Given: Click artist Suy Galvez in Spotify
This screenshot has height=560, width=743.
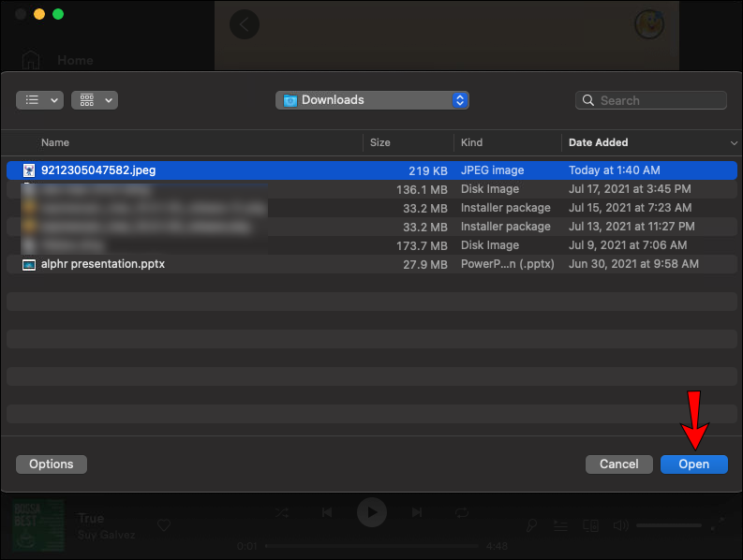Looking at the screenshot, I should pos(106,535).
